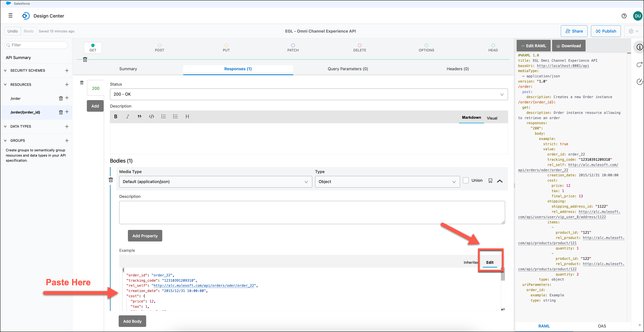Enable the Union checkbox
The width and height of the screenshot is (644, 332).
click(465, 180)
